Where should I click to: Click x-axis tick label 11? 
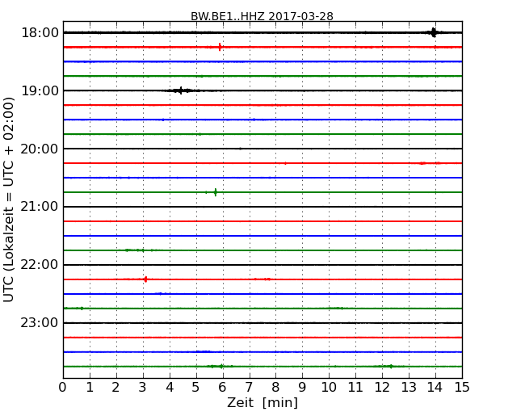355,387
